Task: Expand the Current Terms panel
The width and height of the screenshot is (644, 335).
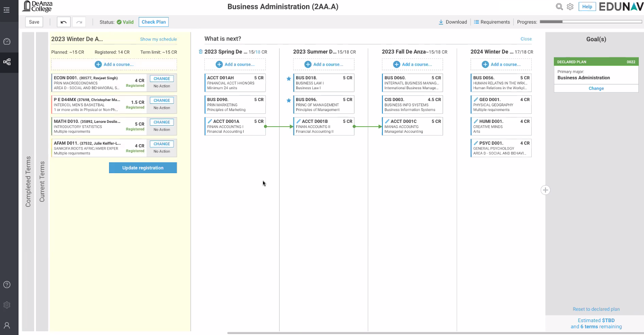Action: click(x=42, y=181)
